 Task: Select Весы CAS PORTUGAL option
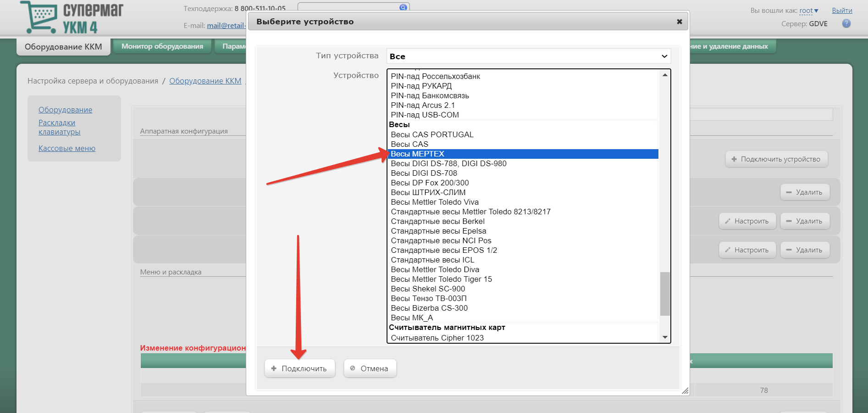(523, 134)
